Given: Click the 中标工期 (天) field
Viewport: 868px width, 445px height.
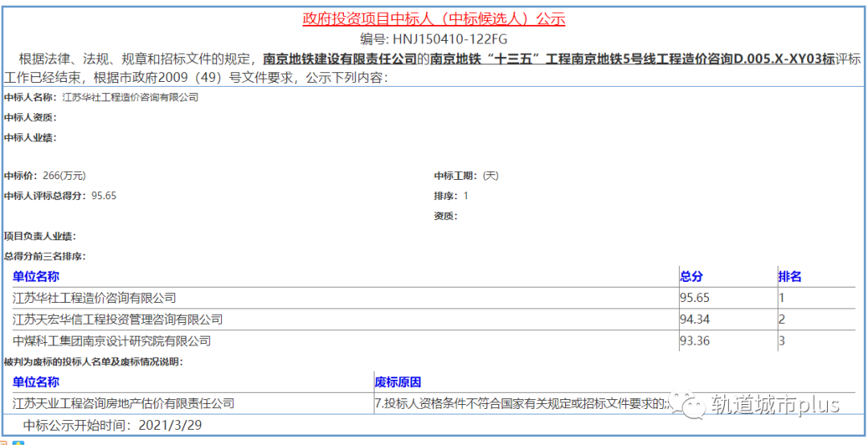Looking at the screenshot, I should point(466,176).
